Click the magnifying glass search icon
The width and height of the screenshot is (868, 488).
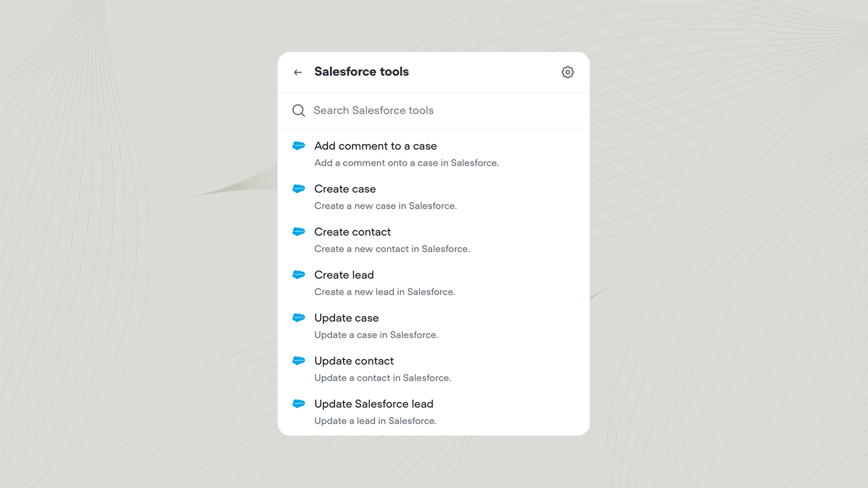point(298,110)
